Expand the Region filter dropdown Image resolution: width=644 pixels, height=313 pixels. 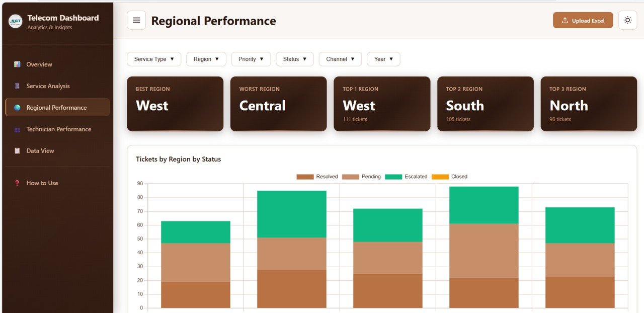click(x=206, y=59)
